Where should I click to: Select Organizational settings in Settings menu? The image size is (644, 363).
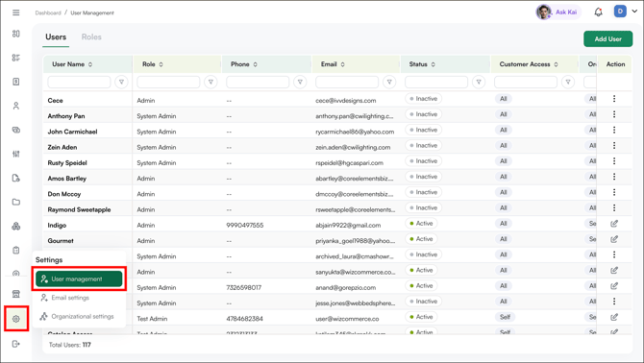(77, 316)
